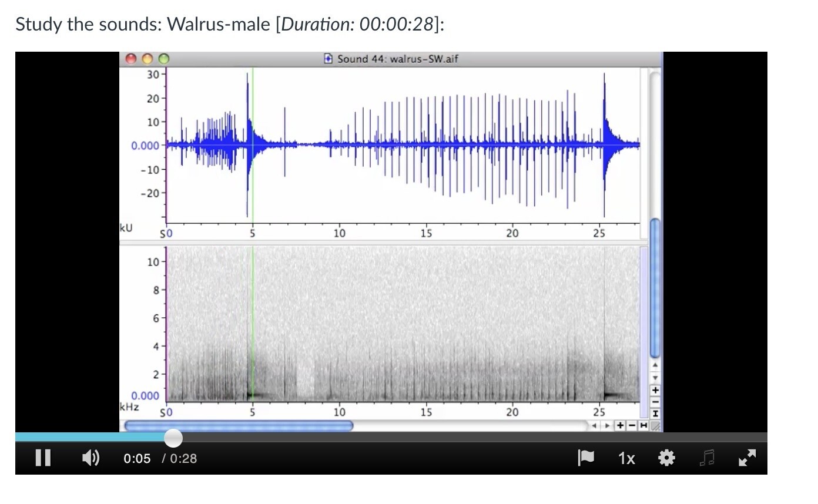Screen dimensions: 818x504
Task: Click the kU axis unit label
Action: [126, 227]
